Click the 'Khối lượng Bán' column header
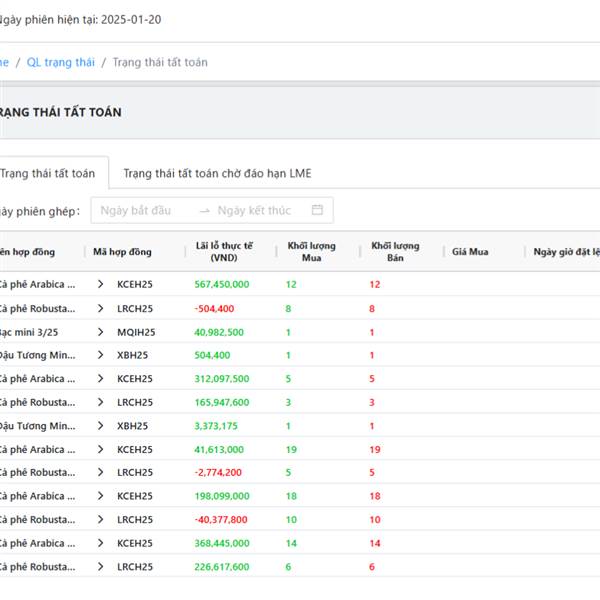 pos(395,251)
